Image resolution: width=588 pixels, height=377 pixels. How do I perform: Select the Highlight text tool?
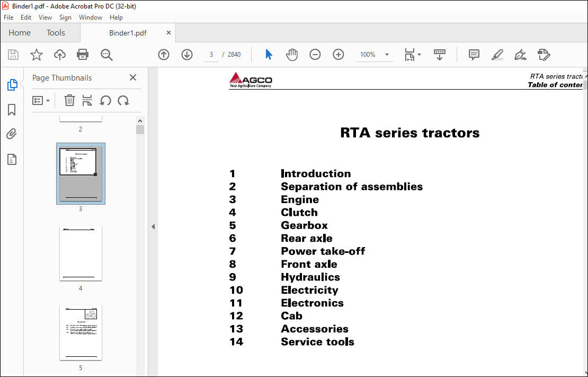497,55
